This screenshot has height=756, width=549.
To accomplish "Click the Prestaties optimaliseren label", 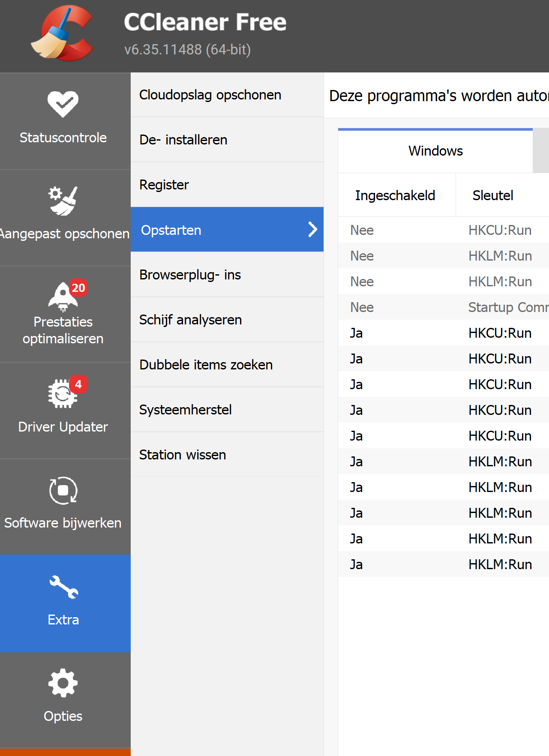I will coord(63,330).
